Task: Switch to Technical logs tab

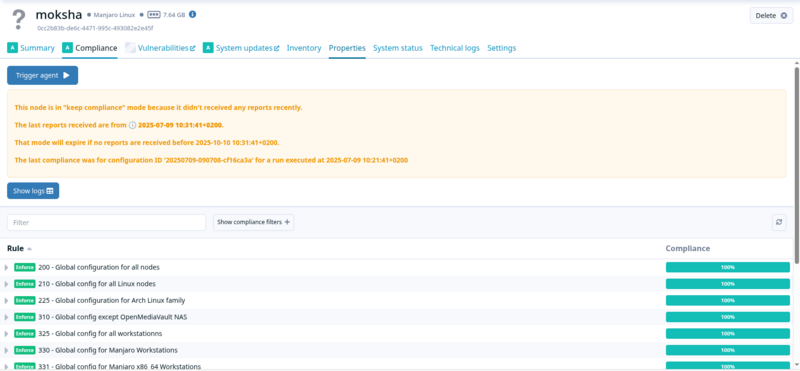Action: coord(455,48)
